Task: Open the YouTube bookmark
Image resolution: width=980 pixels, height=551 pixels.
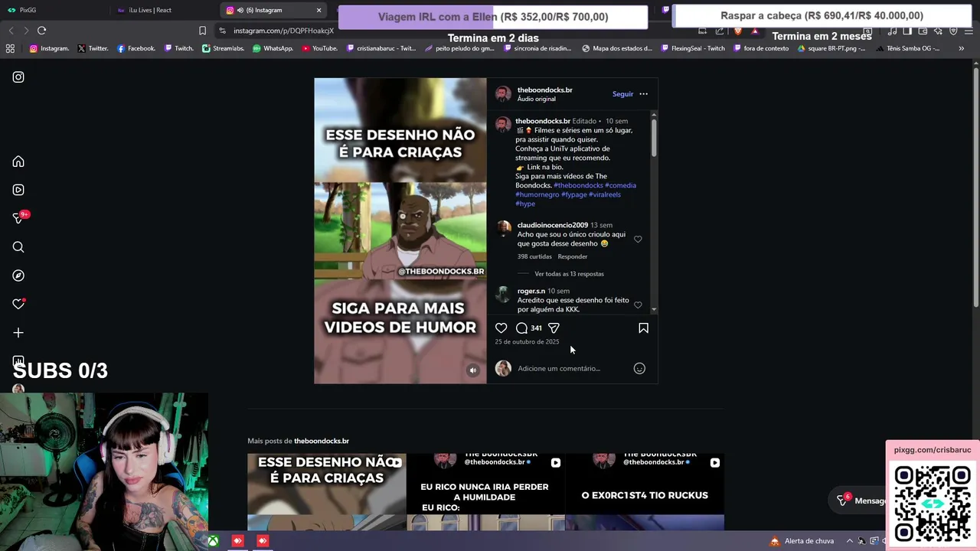Action: click(x=319, y=48)
